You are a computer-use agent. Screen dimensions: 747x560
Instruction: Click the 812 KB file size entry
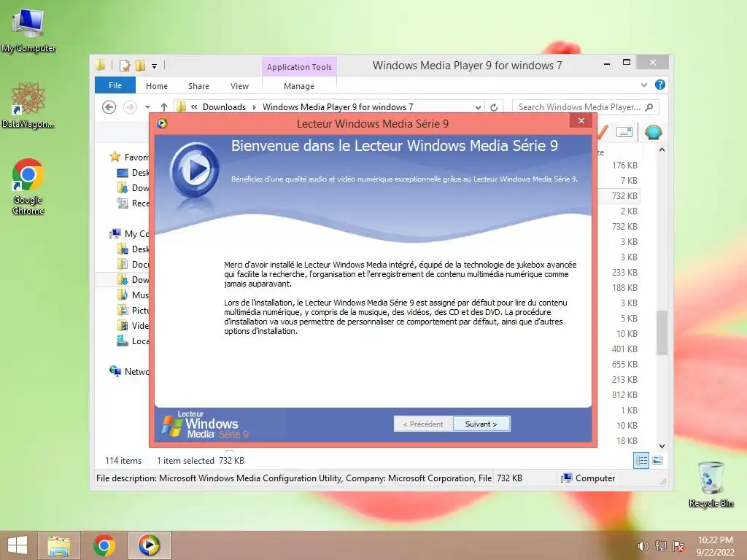[624, 394]
